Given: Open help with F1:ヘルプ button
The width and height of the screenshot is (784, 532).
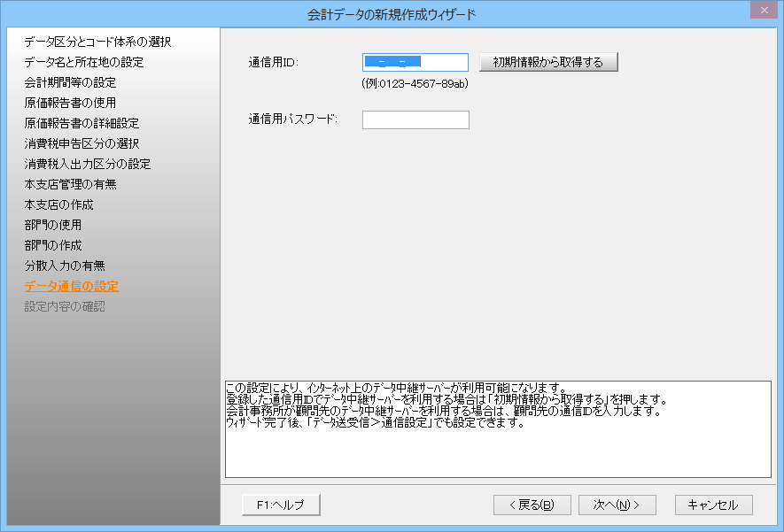Looking at the screenshot, I should [x=281, y=505].
